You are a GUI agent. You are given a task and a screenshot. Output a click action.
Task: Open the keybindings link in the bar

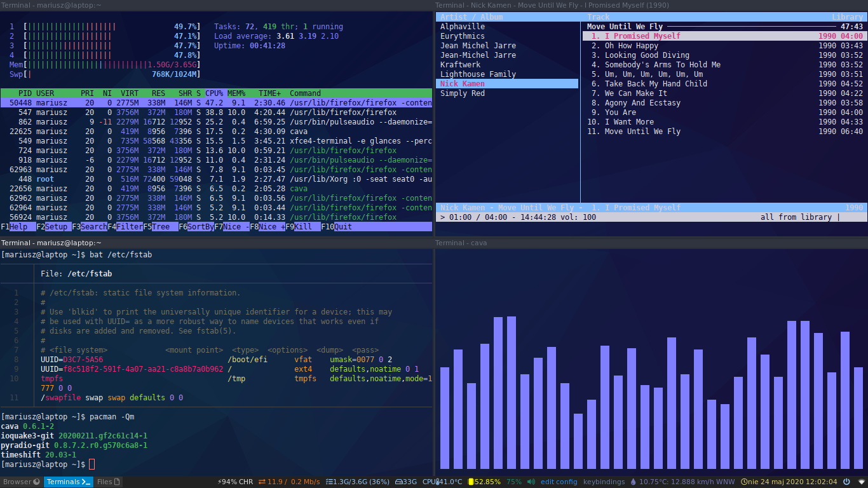tap(604, 482)
